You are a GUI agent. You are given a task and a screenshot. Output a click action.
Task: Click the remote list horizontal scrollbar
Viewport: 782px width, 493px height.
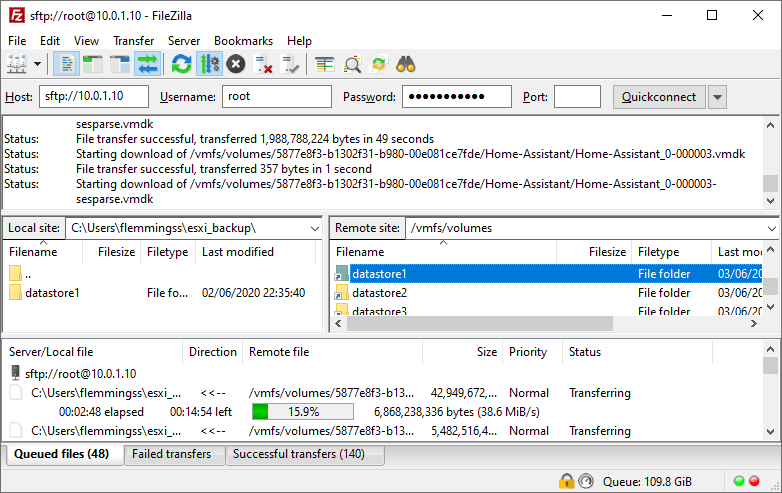[x=480, y=324]
